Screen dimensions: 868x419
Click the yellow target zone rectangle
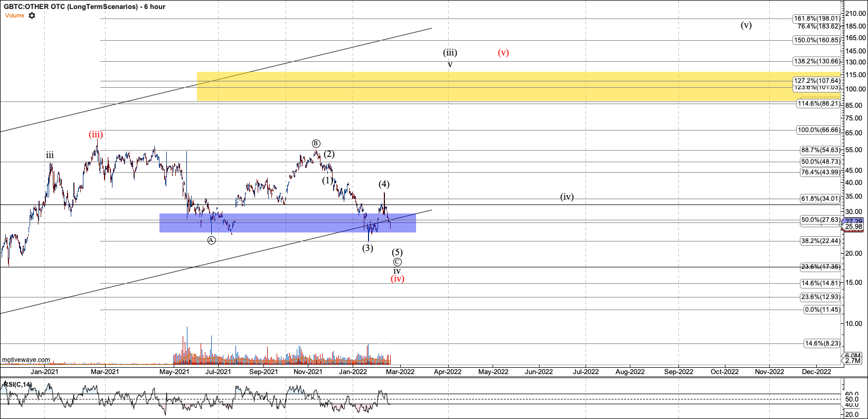(518, 87)
